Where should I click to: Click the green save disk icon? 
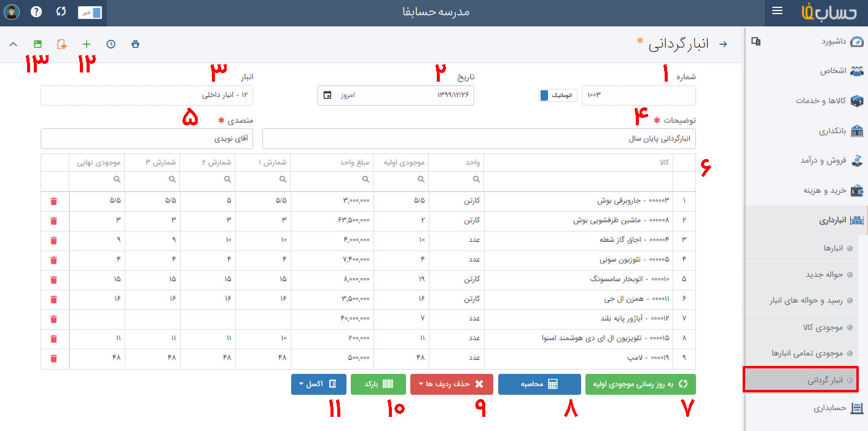tap(37, 44)
